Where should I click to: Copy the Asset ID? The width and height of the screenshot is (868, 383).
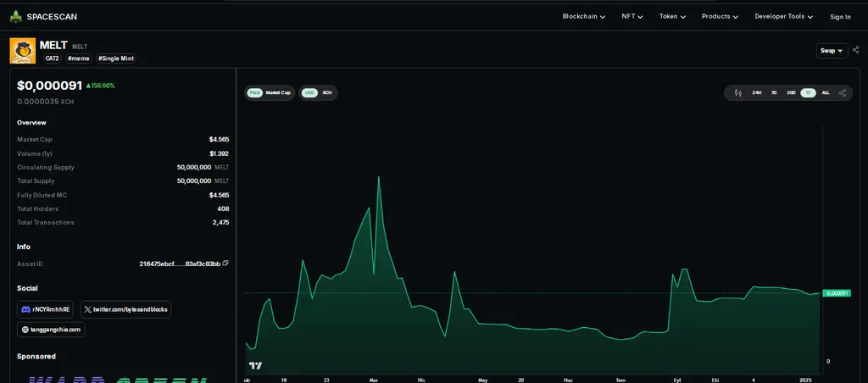tap(225, 264)
